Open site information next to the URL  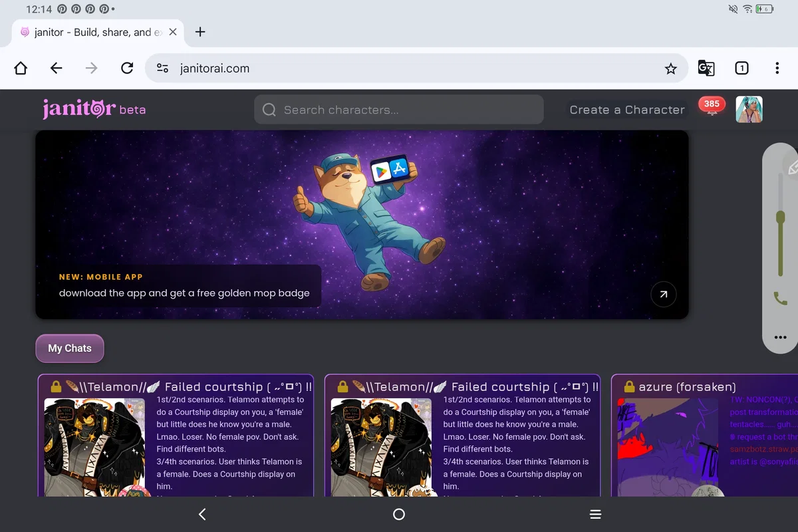click(162, 68)
